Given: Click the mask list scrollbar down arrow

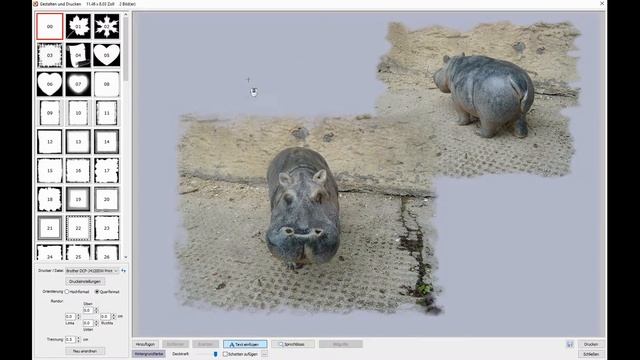Looking at the screenshot, I should (x=125, y=257).
